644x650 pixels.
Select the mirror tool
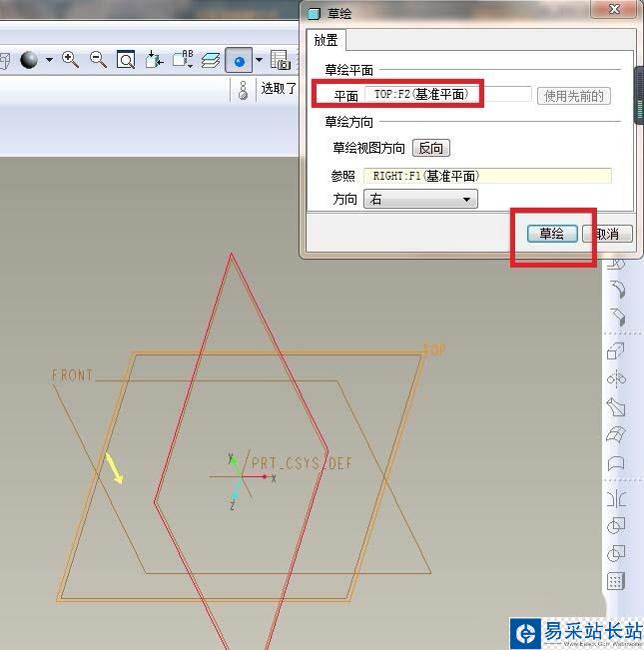617,498
